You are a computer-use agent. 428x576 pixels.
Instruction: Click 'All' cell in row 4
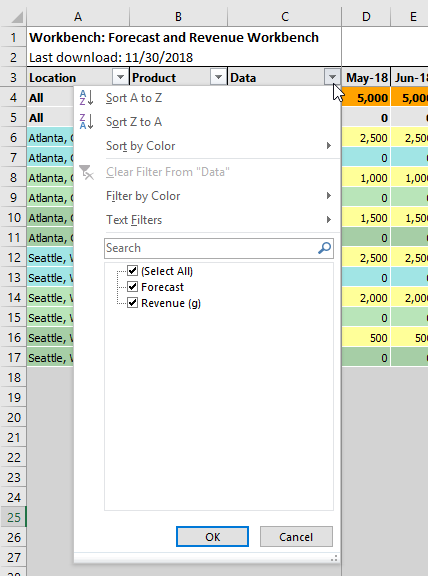[50, 98]
